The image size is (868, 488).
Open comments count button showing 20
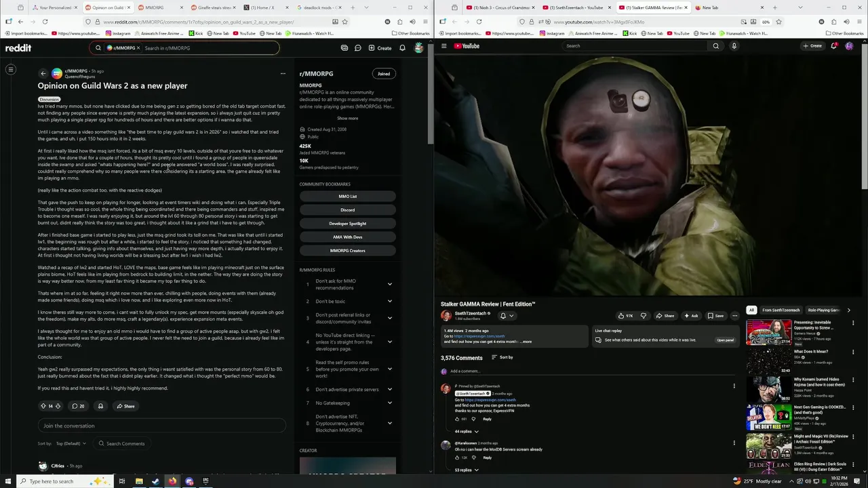(78, 406)
